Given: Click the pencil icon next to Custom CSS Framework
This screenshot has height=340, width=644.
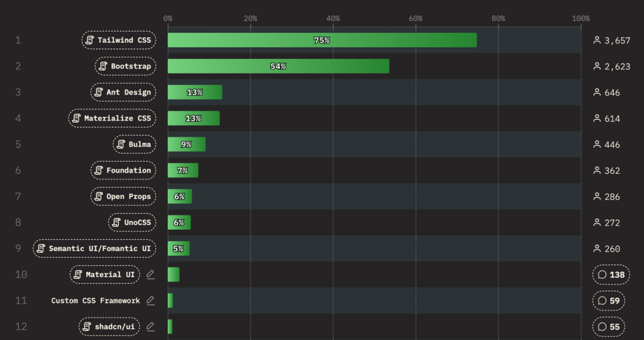Looking at the screenshot, I should pyautogui.click(x=151, y=300).
